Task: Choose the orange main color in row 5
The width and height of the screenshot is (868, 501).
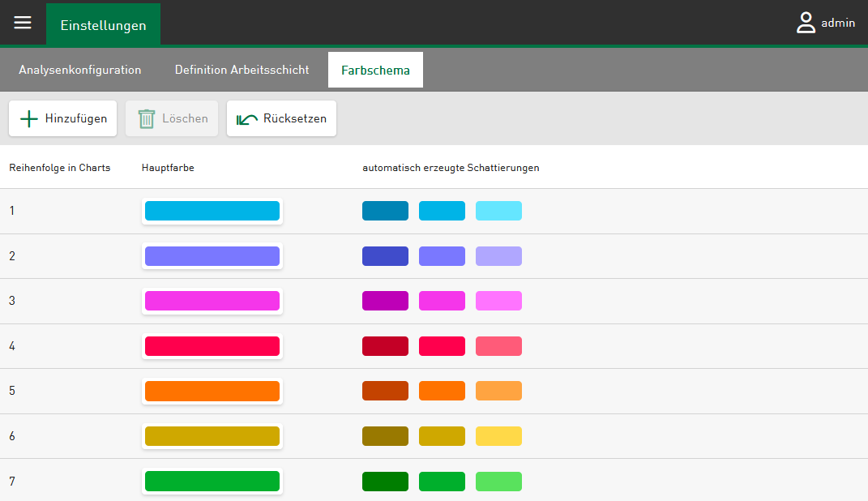Action: 212,391
